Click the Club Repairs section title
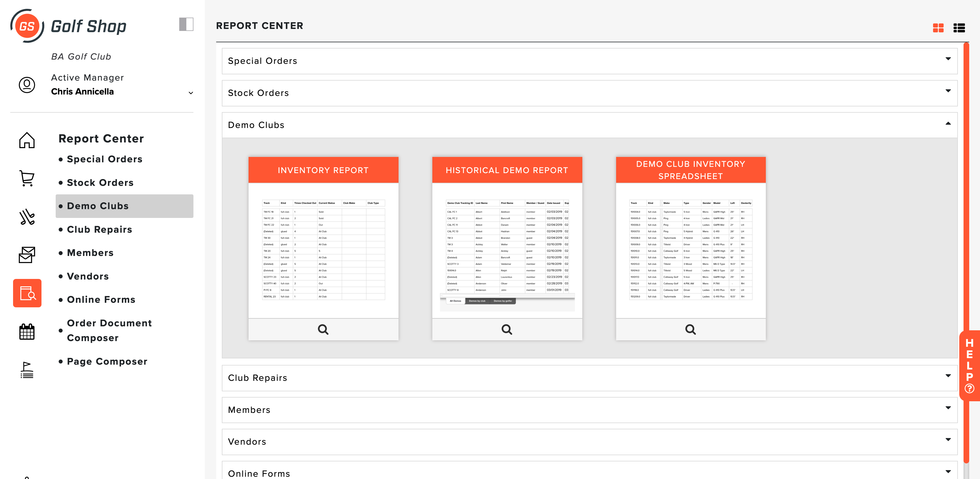Screen dimensions: 980x479 (258, 378)
